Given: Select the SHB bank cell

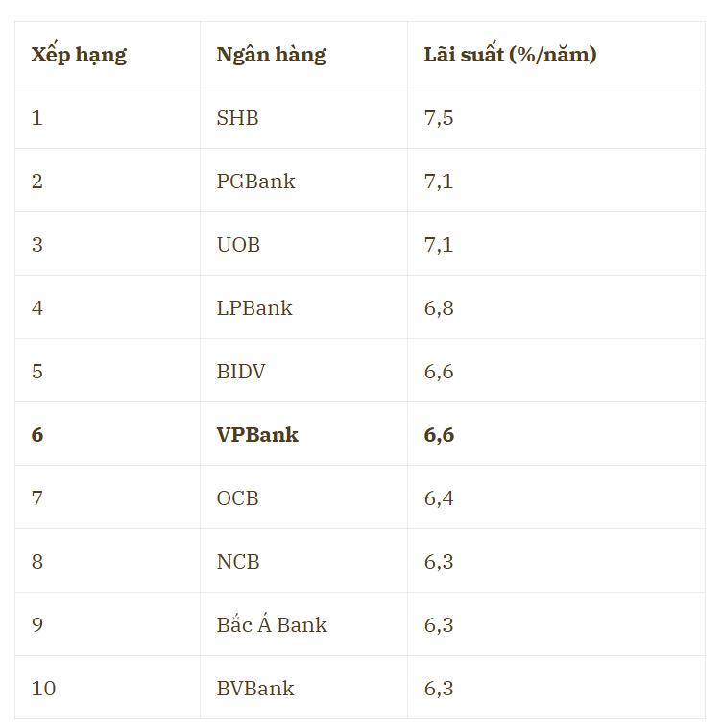Looking at the screenshot, I should point(237,118).
